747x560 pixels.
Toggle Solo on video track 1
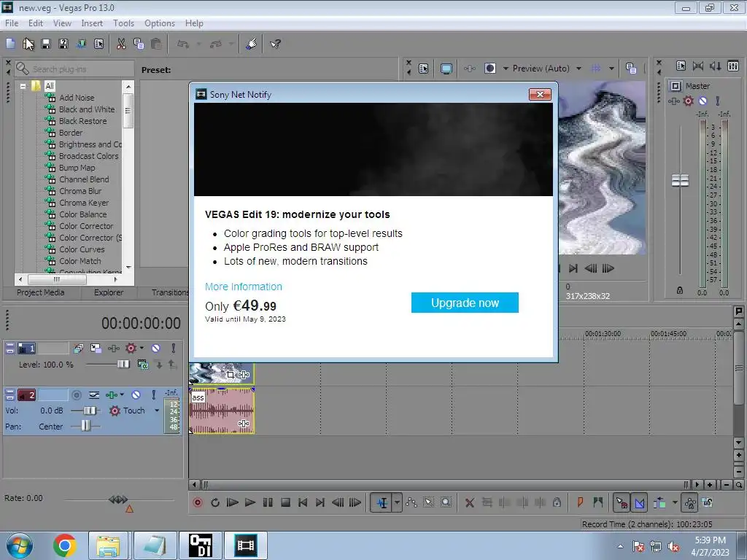click(174, 348)
